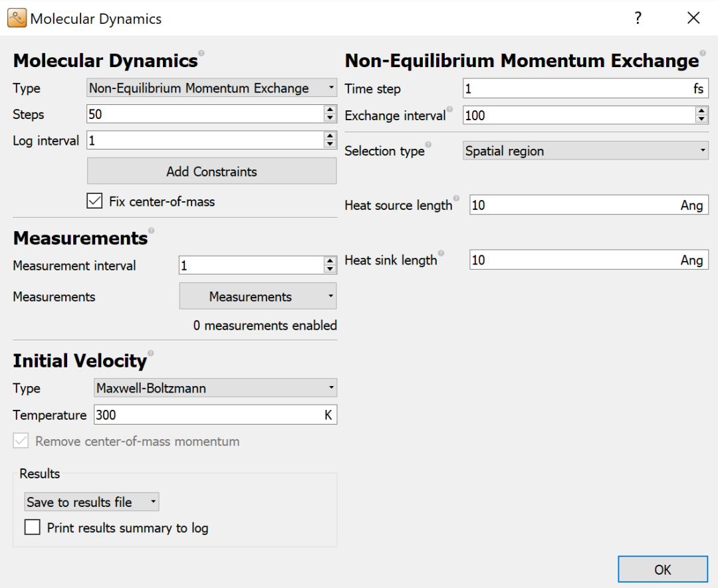
Task: Click help icon beside Selection type label
Action: point(428,145)
